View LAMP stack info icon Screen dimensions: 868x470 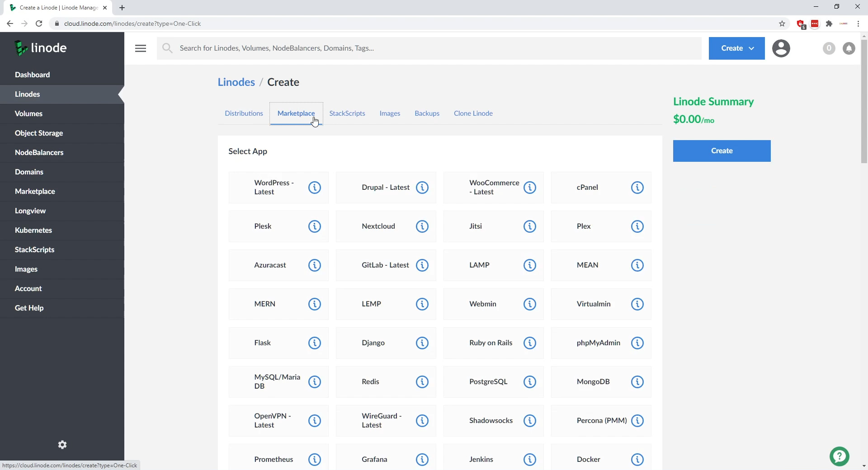(530, 265)
